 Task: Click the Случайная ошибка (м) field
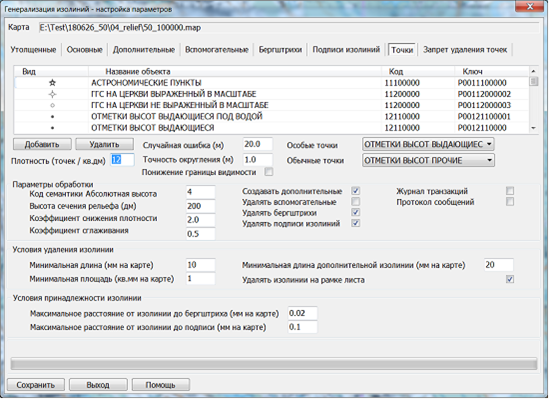pos(258,144)
